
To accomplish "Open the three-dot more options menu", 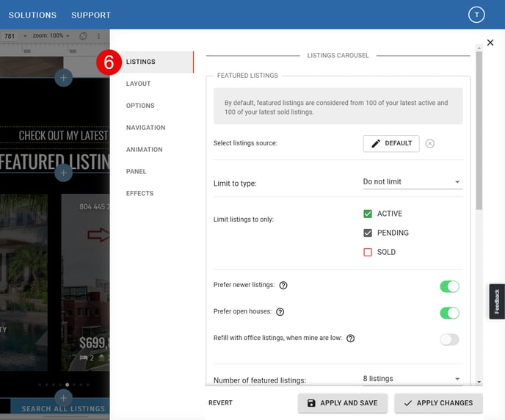I will (98, 36).
